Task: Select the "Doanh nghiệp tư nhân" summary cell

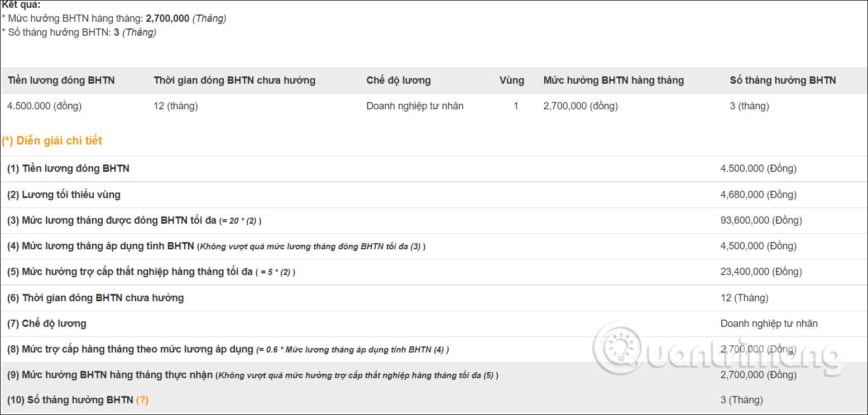Action: tap(415, 106)
